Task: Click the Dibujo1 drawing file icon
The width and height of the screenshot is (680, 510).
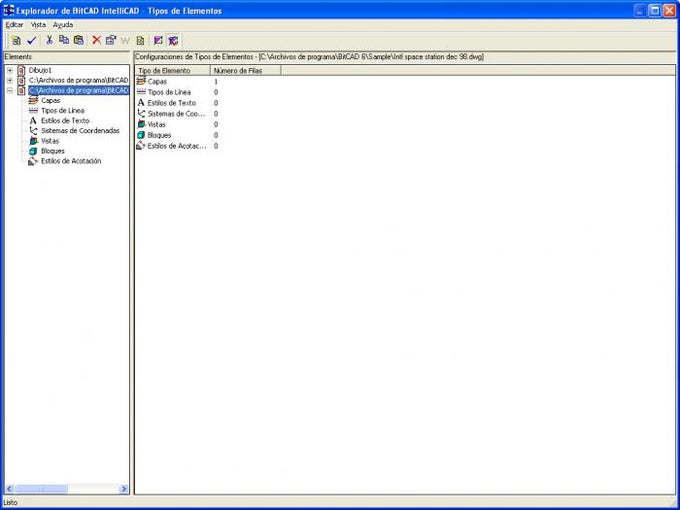Action: click(21, 70)
